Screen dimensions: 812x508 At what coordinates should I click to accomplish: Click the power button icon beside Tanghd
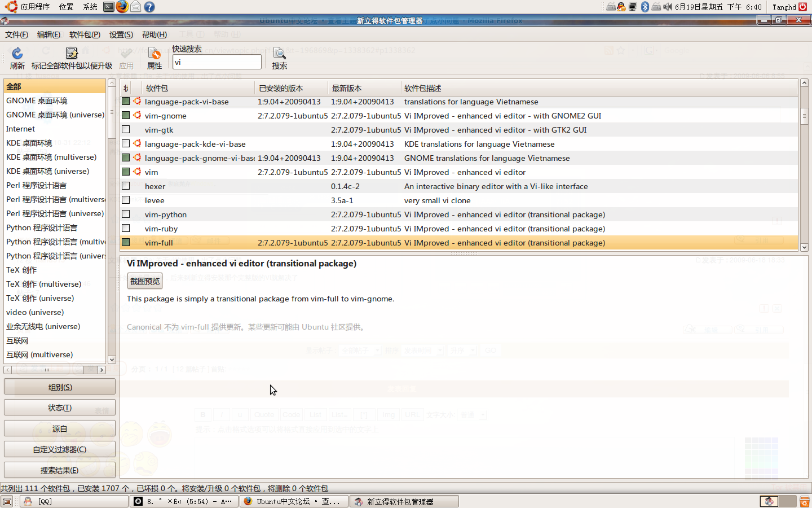(x=803, y=7)
